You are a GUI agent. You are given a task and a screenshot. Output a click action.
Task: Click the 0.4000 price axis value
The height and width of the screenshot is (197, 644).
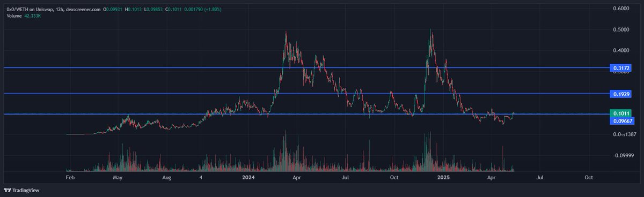coord(620,50)
